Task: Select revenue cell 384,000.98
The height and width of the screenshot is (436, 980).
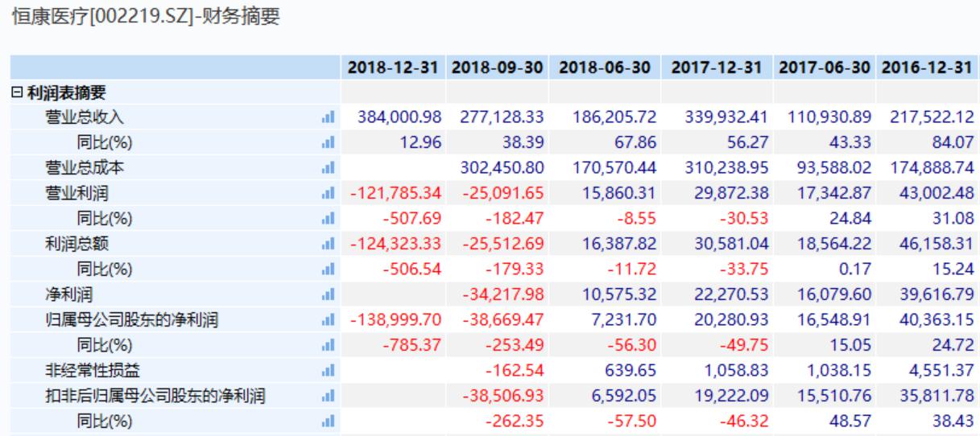Action: tap(400, 119)
